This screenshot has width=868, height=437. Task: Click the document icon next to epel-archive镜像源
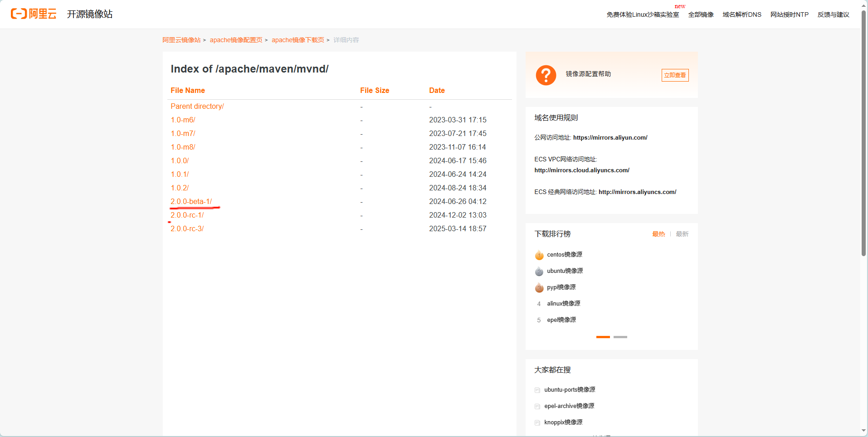[x=537, y=406]
